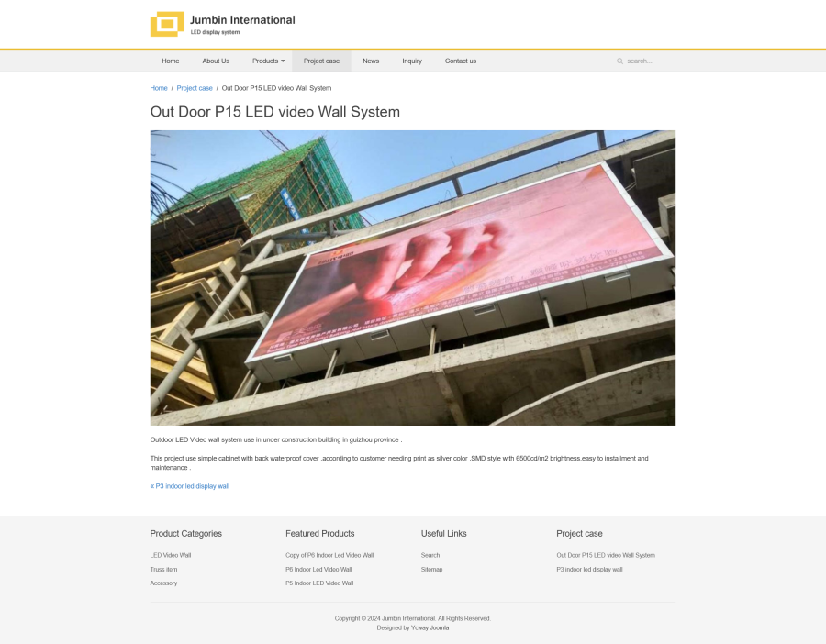
Task: Open the Contact us page
Action: tap(461, 61)
